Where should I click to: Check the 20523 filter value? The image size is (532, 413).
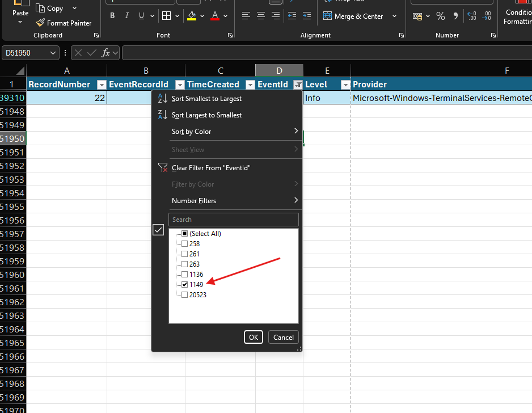point(184,294)
